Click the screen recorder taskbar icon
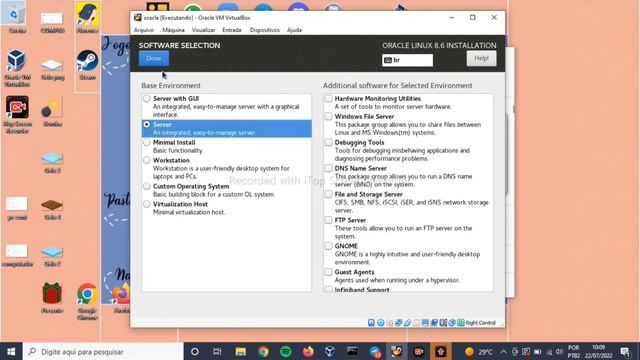 pos(418,351)
